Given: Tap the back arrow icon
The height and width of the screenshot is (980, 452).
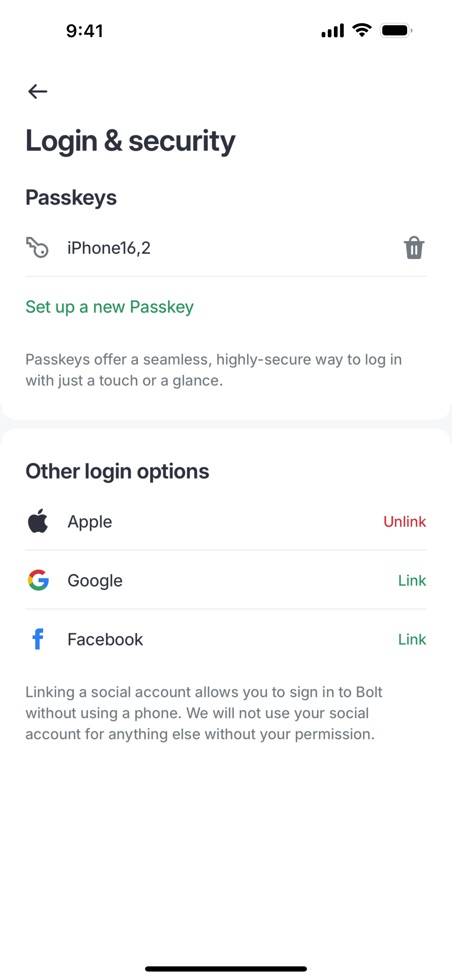Looking at the screenshot, I should [x=38, y=92].
